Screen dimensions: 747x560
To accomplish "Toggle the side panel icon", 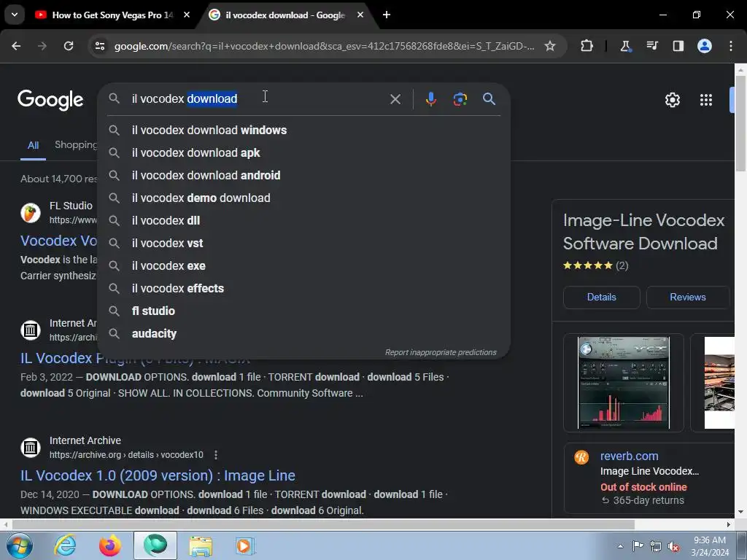I will click(x=678, y=46).
